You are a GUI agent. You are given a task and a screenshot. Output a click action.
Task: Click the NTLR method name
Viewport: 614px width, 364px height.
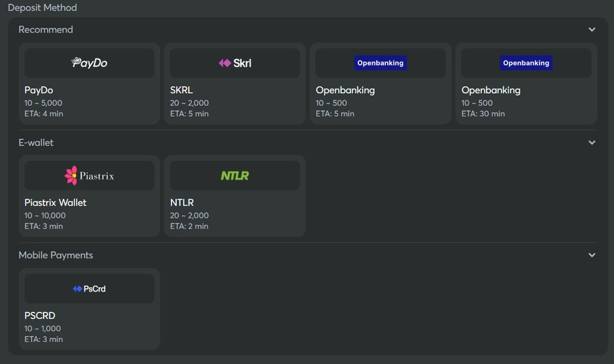[182, 202]
